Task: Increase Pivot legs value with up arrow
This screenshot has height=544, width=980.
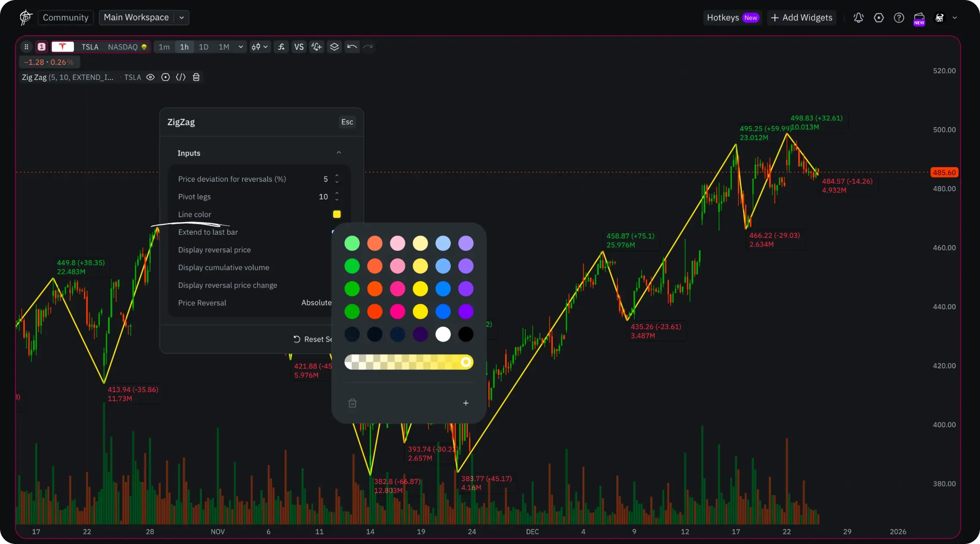Action: coord(337,193)
